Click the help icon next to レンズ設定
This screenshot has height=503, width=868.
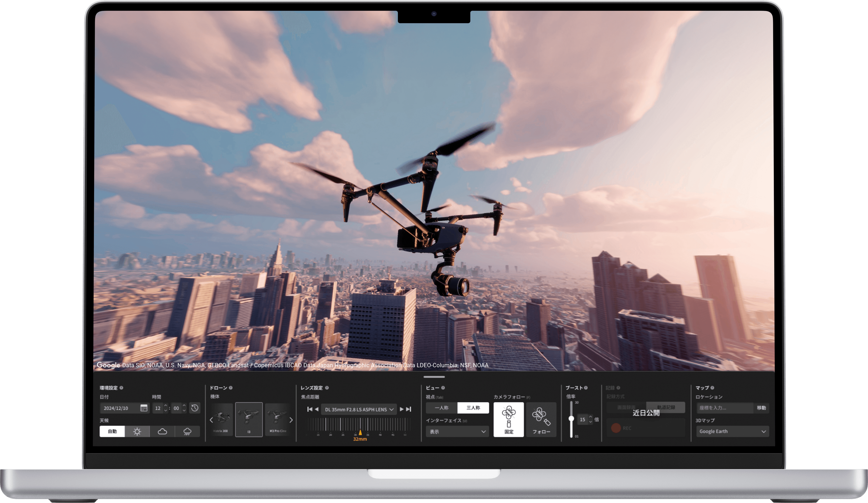click(x=327, y=388)
